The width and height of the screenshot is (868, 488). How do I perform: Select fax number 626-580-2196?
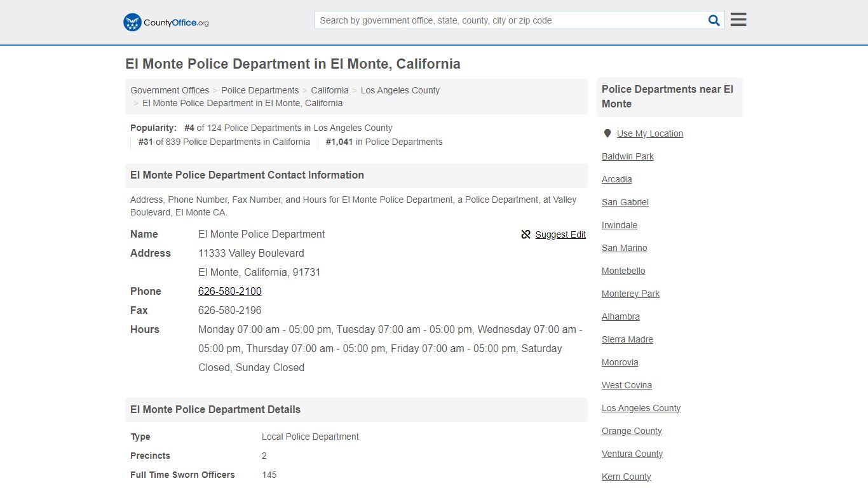[230, 310]
